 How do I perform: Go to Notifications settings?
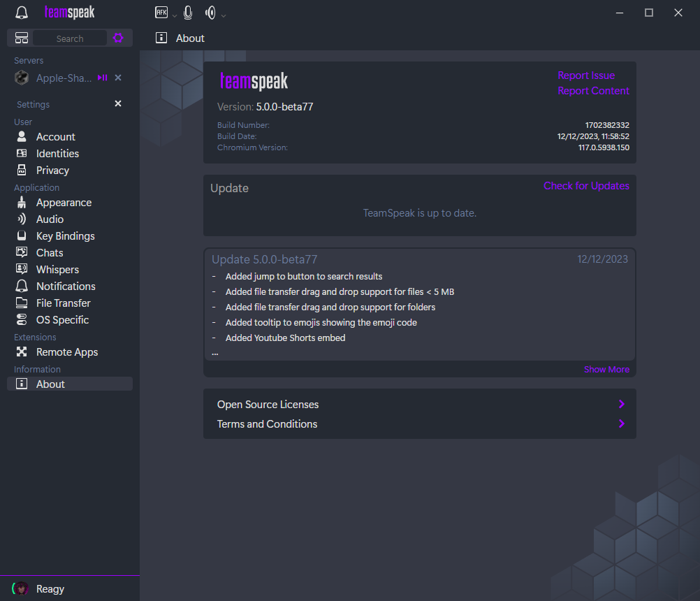70,287
